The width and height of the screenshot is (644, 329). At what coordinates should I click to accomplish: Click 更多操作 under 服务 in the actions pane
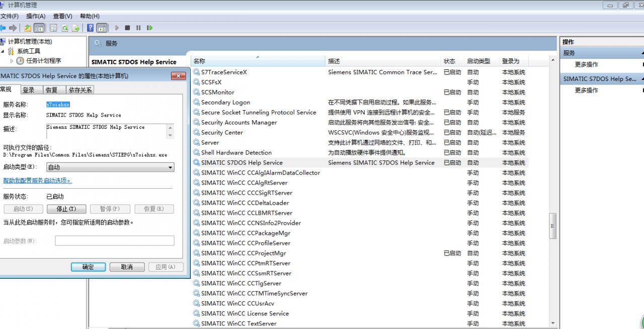tap(587, 64)
